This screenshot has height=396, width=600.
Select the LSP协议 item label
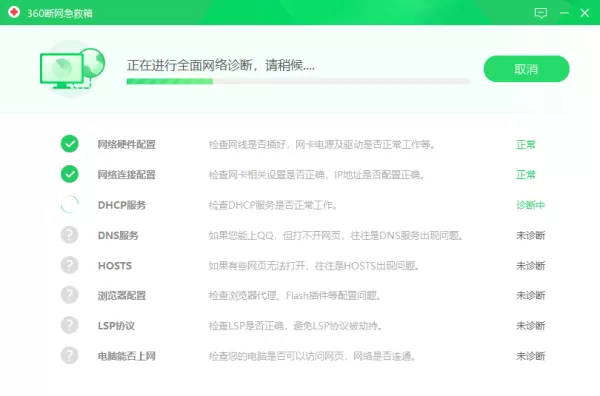[x=116, y=326]
